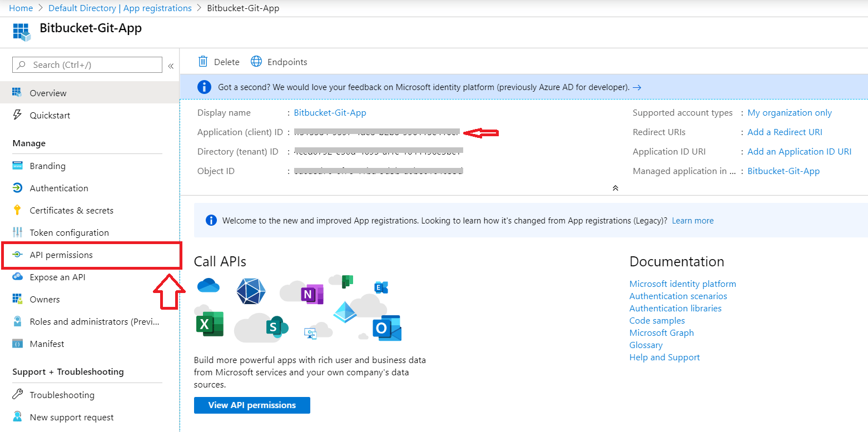Click the Owners grid icon
This screenshot has height=432, width=868.
tap(17, 299)
